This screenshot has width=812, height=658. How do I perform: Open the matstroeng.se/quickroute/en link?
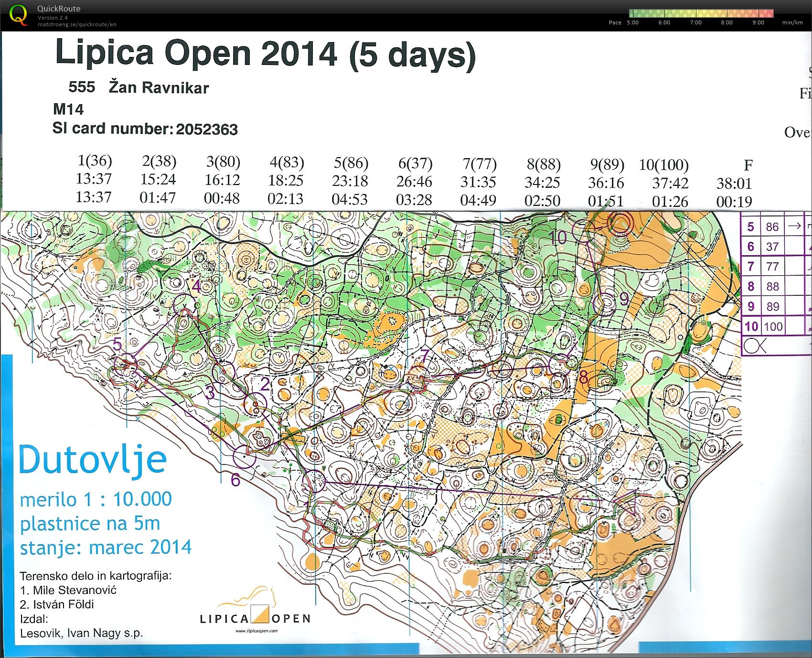click(77, 24)
